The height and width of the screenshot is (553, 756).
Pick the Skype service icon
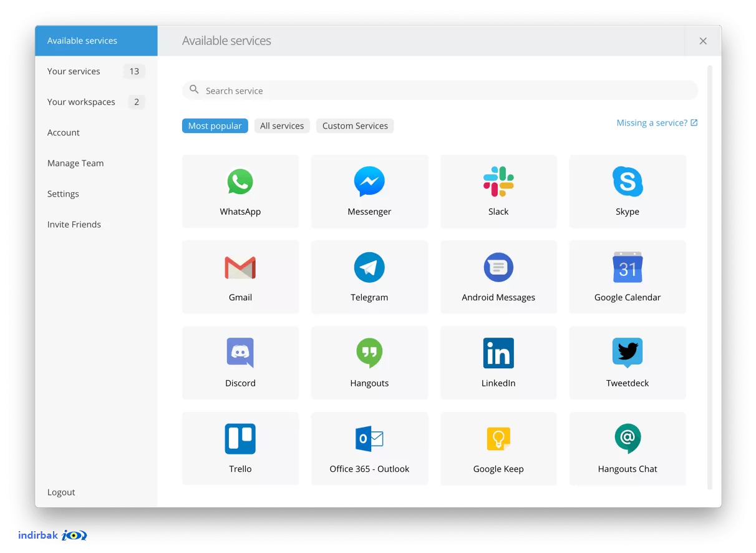tap(628, 182)
